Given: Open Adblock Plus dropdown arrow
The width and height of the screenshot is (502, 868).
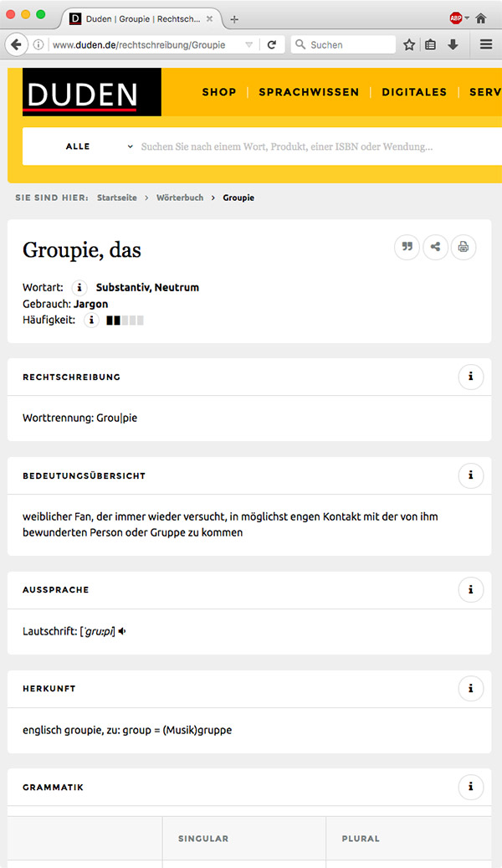Looking at the screenshot, I should click(x=467, y=18).
